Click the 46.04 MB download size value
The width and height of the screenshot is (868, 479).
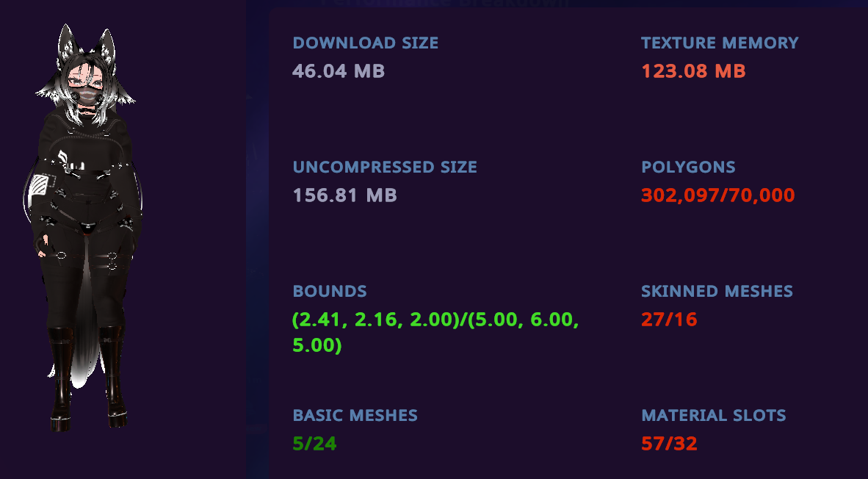point(339,71)
